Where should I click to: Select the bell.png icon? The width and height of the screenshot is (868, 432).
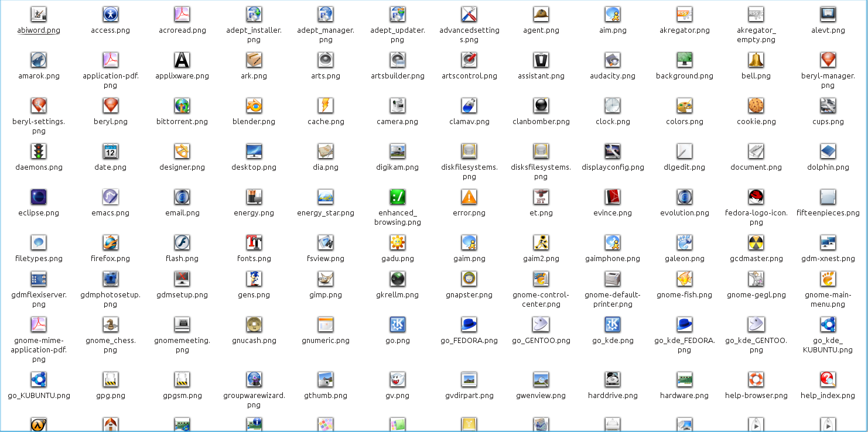coord(756,60)
